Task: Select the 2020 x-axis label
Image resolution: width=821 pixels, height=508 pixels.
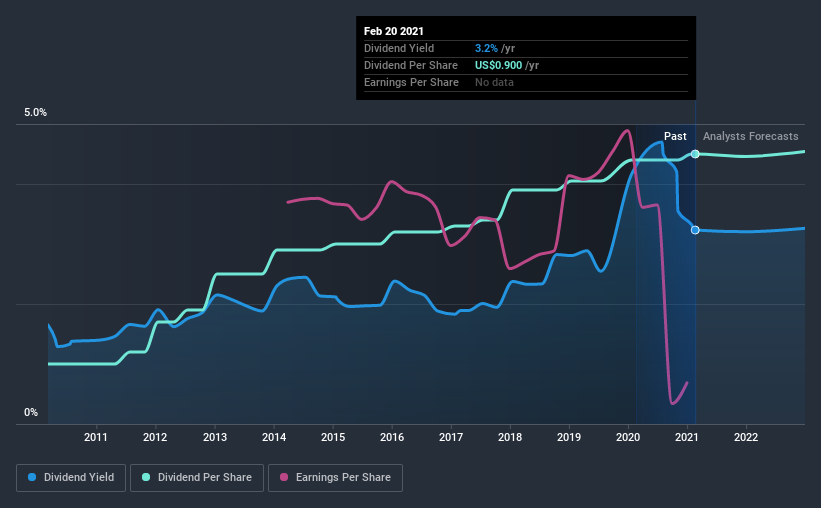Action: pos(628,437)
